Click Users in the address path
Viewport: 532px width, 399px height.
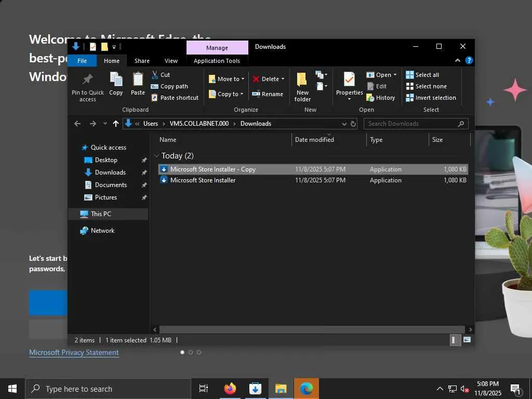[x=151, y=124]
